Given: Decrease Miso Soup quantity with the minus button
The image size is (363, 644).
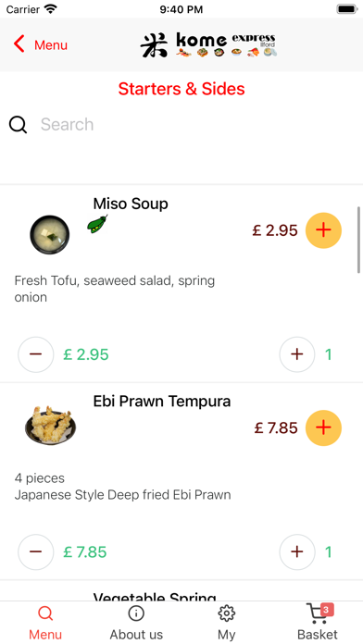Looking at the screenshot, I should click(36, 354).
